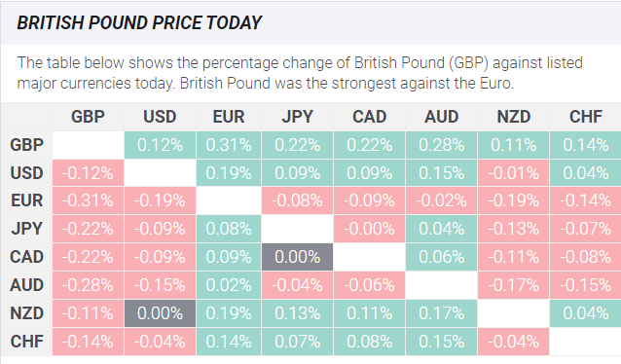This screenshot has width=621, height=364.
Task: Click the gray CAD versus JPY 0.00% cell
Action: (298, 257)
